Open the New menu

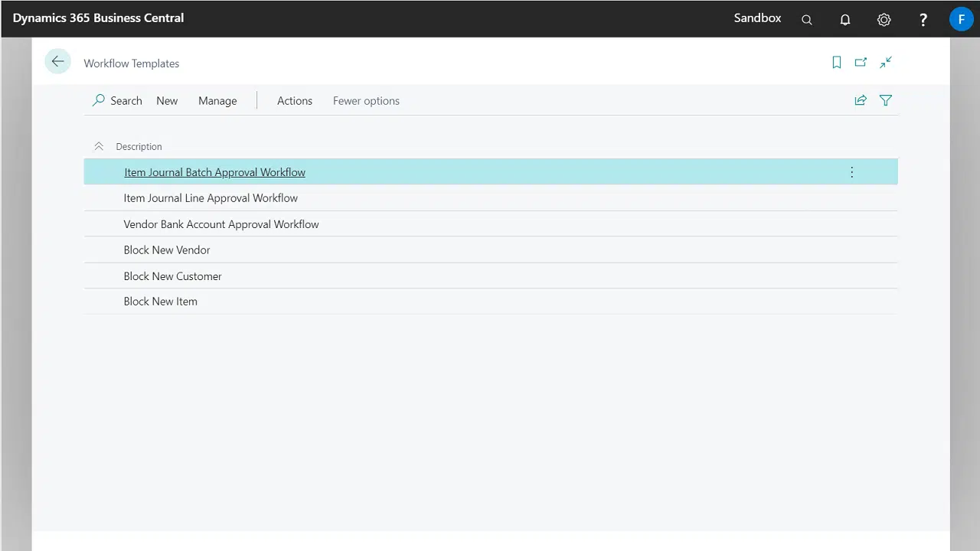[167, 100]
